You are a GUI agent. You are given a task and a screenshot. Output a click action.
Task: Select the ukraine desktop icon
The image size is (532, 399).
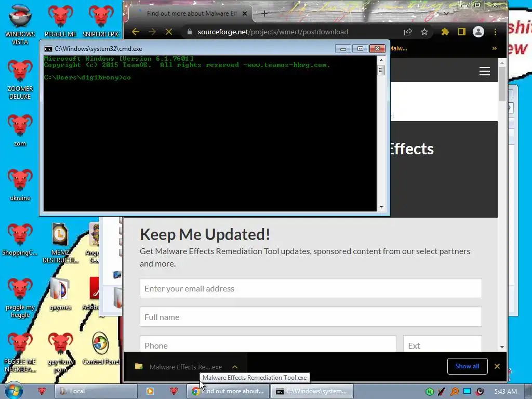pyautogui.click(x=20, y=184)
